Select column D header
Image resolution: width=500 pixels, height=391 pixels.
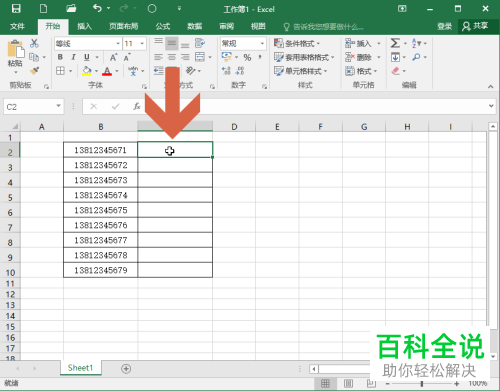coord(234,127)
